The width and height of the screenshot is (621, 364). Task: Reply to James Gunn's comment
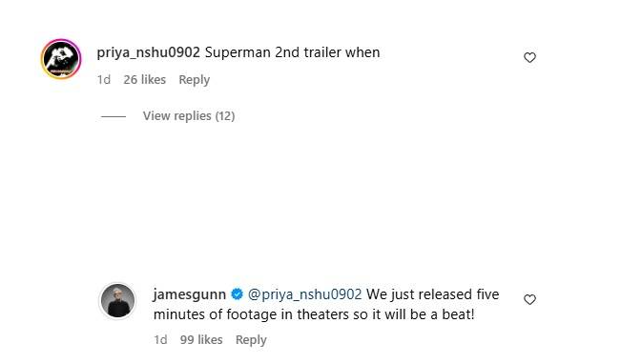click(x=251, y=340)
